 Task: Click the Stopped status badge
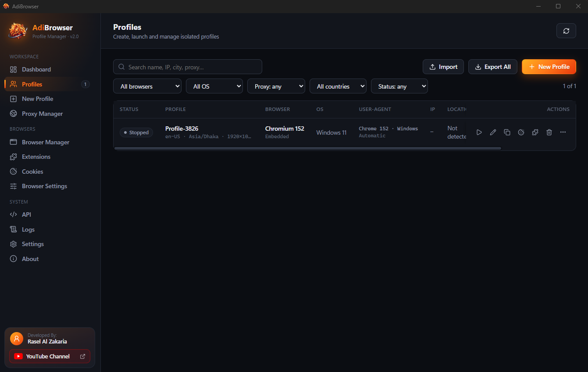click(136, 132)
